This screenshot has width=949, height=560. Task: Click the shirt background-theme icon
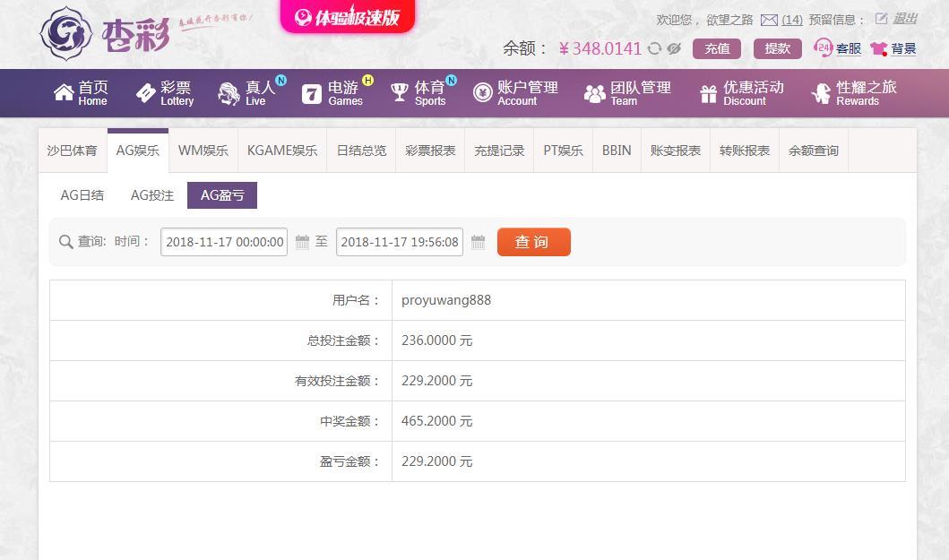click(x=879, y=48)
